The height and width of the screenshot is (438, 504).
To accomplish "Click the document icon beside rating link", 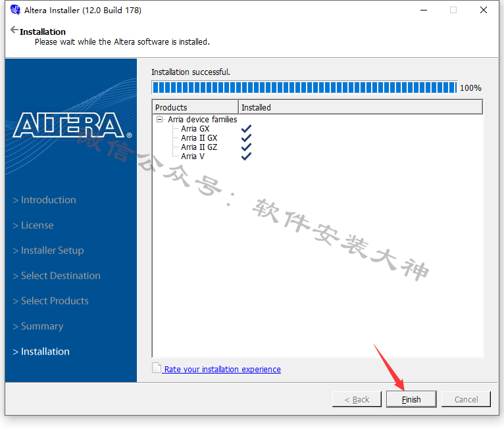I will tap(157, 368).
